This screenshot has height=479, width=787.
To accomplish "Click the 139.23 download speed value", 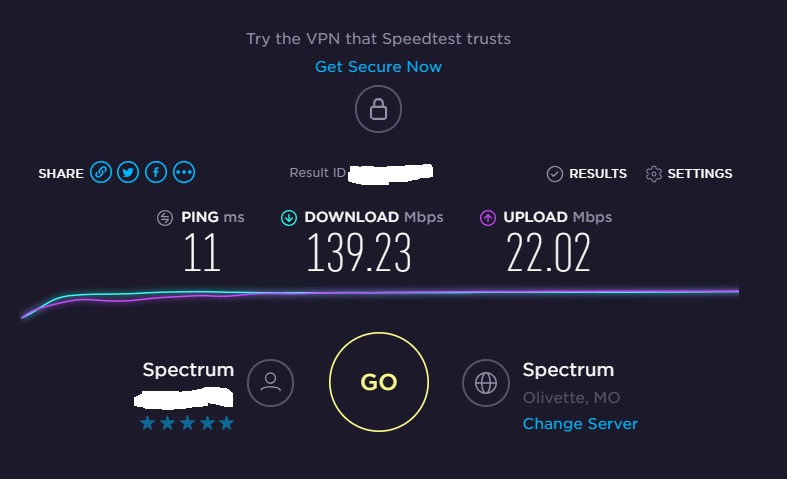I will tap(359, 253).
